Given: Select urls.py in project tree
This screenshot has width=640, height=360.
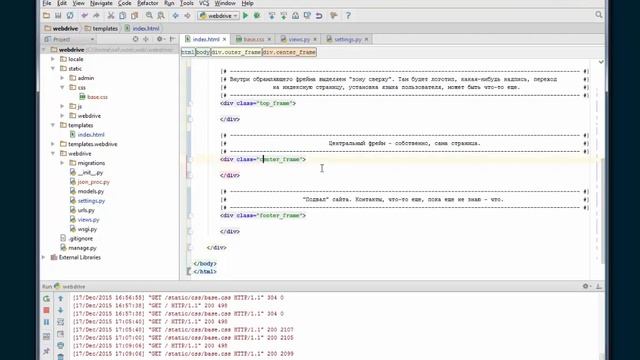Looking at the screenshot, I should click(86, 210).
